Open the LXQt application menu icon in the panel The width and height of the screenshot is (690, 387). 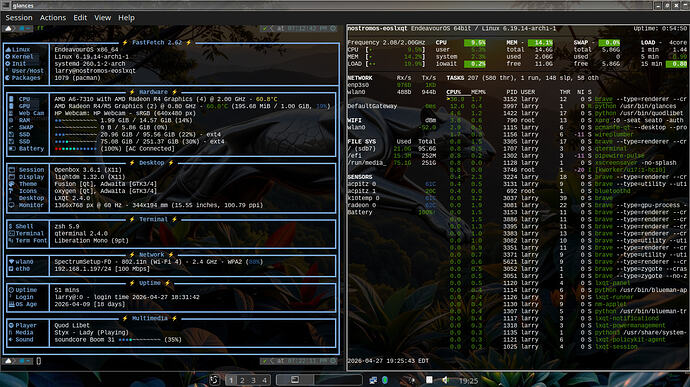click(x=214, y=380)
